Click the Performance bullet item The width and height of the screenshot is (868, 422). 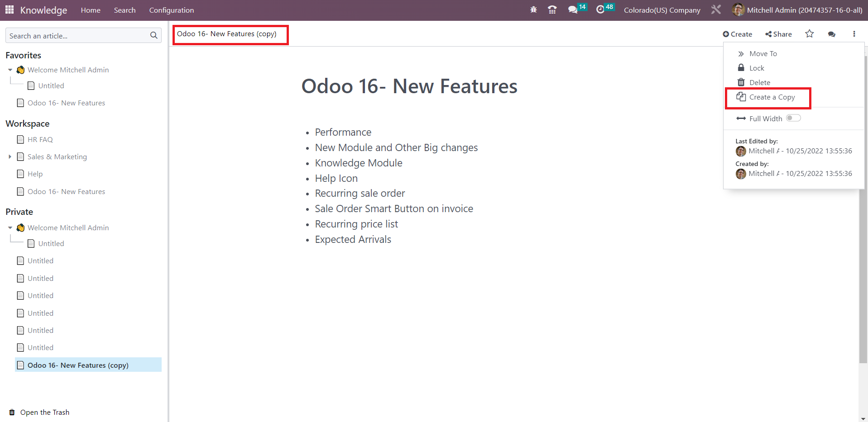tap(343, 132)
